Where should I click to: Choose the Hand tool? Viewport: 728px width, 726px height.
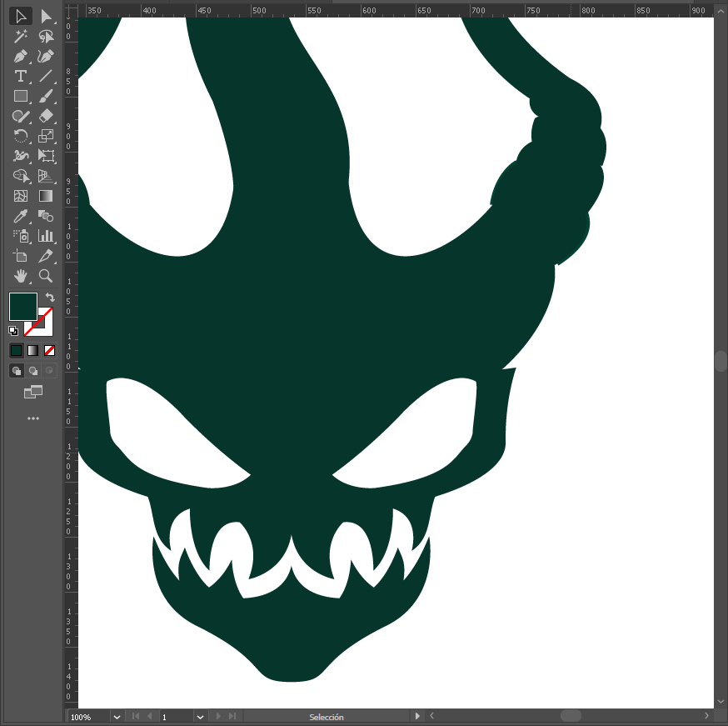pos(21,276)
